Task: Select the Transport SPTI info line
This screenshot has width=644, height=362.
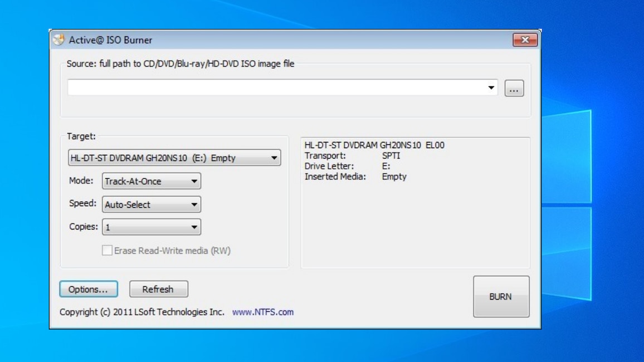Action: (352, 156)
